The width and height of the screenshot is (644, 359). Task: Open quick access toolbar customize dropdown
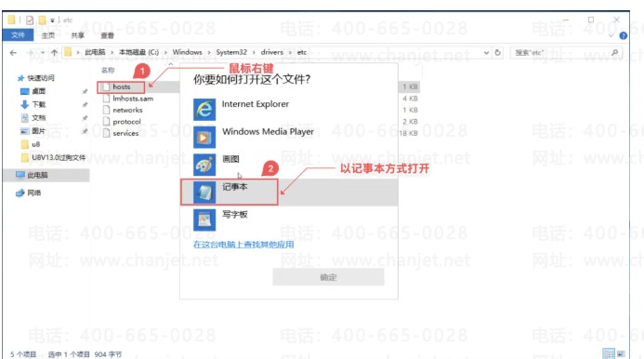[x=52, y=20]
